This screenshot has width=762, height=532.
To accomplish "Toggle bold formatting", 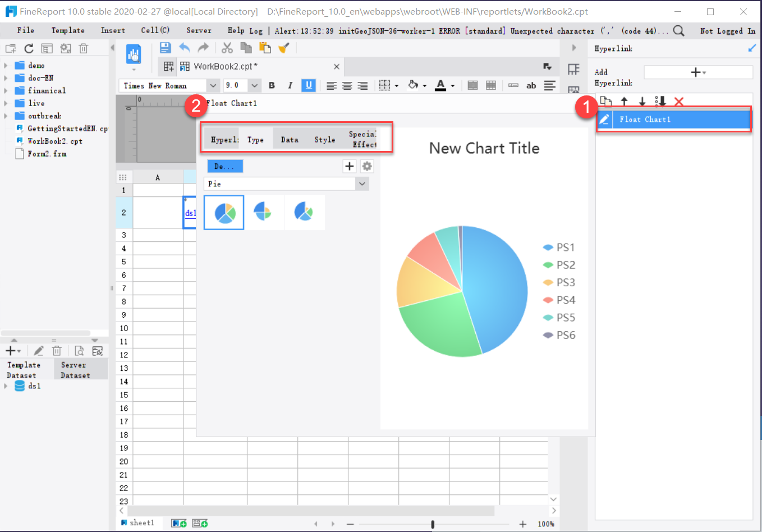I will (272, 85).
